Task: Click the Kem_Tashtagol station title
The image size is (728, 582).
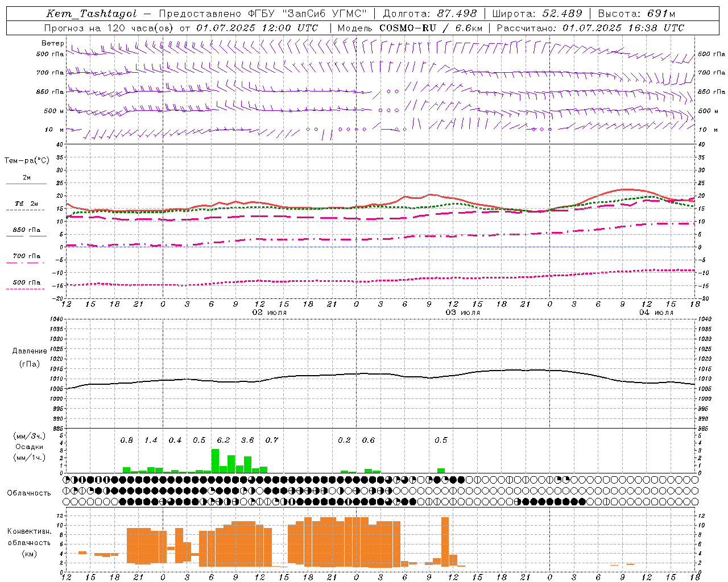Action: coord(92,14)
